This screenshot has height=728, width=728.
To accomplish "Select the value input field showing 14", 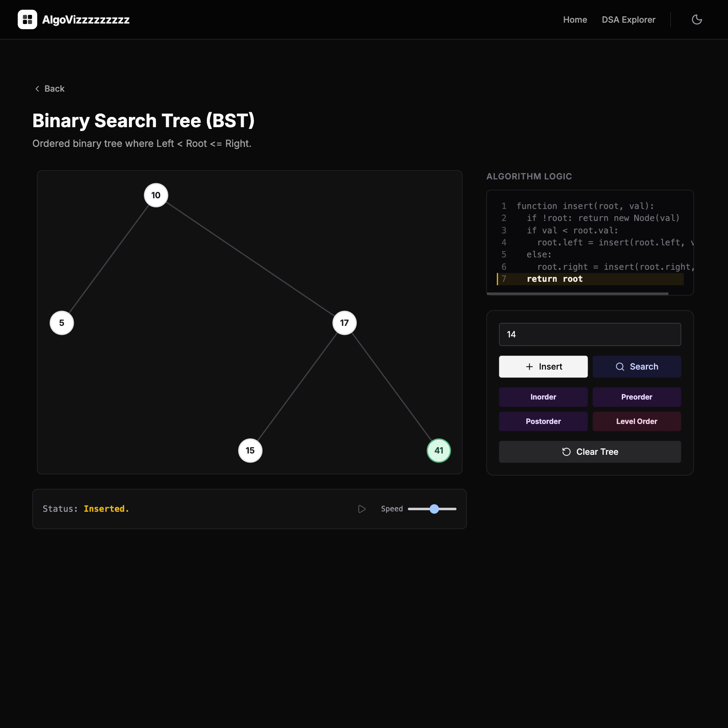I will pyautogui.click(x=590, y=334).
